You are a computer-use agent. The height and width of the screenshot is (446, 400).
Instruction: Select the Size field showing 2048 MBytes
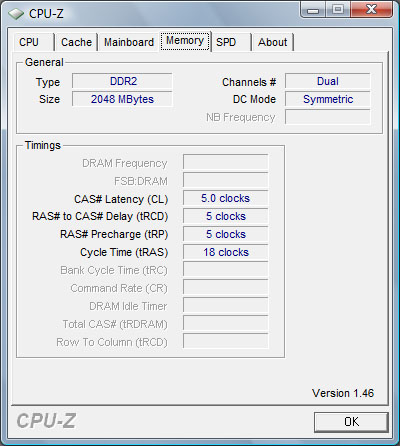122,99
